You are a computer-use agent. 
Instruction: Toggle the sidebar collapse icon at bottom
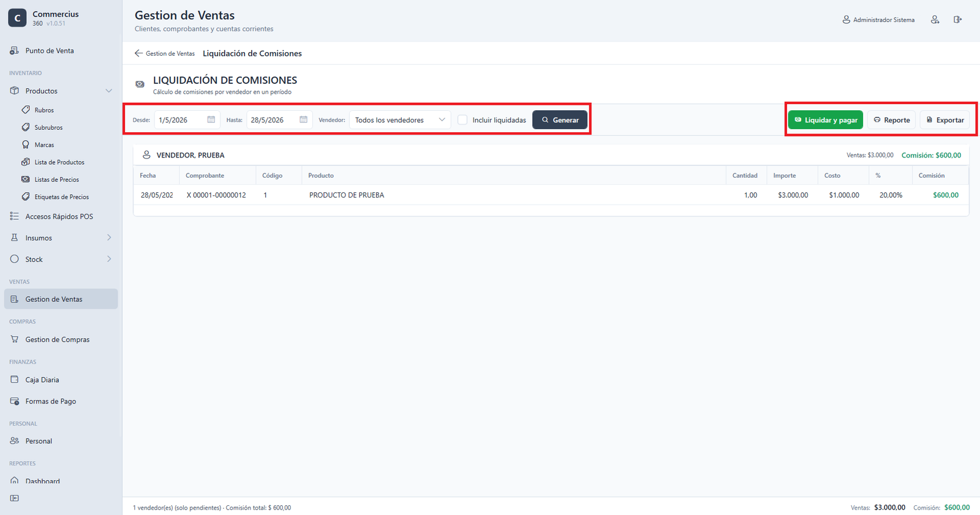pos(15,498)
